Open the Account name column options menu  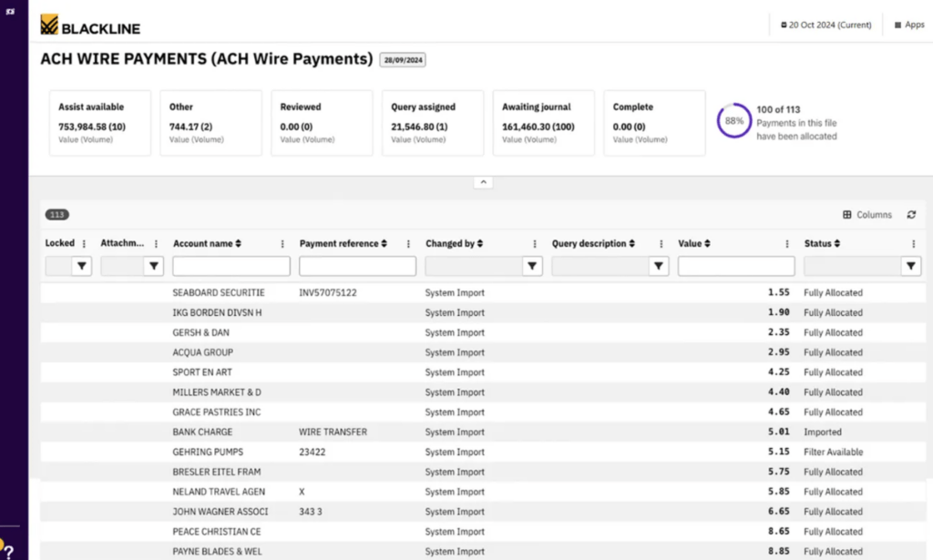point(282,244)
